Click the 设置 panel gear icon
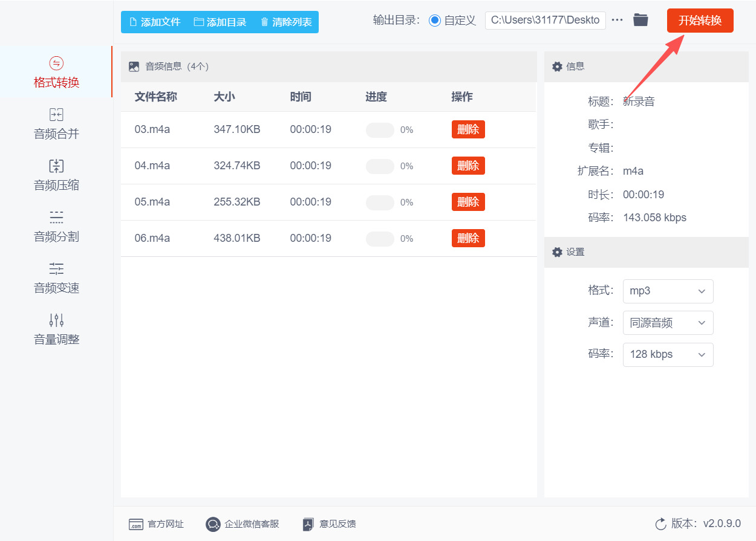Viewport: 756px width, 541px height. (x=558, y=252)
